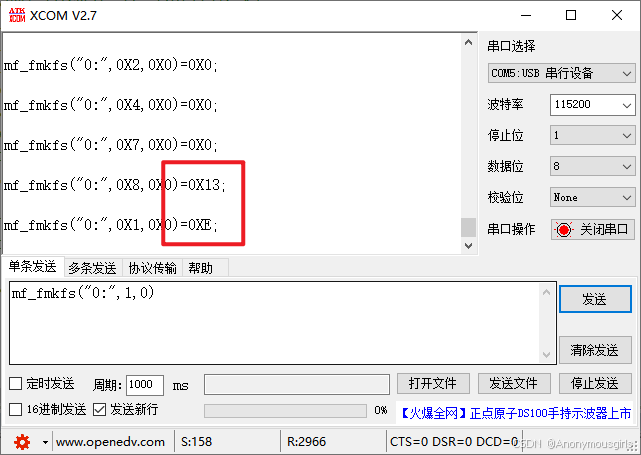Click the 周期 1000 ms input field

[x=145, y=385]
